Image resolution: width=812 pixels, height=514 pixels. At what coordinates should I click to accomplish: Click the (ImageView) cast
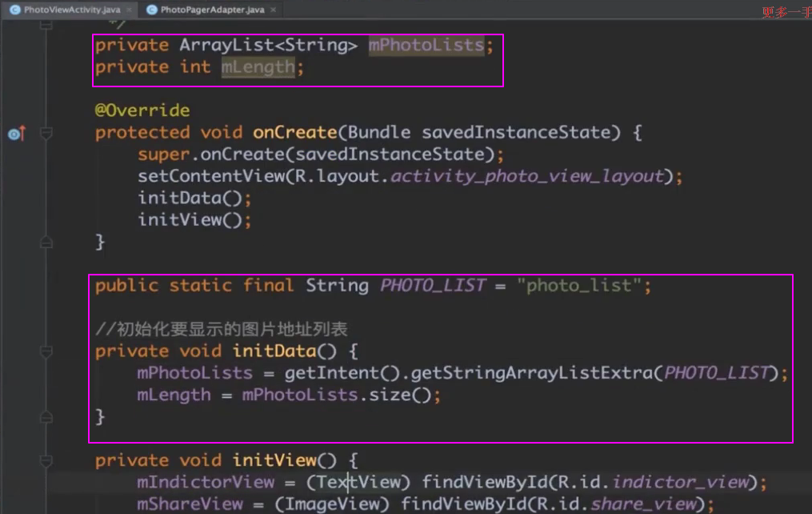coord(331,504)
